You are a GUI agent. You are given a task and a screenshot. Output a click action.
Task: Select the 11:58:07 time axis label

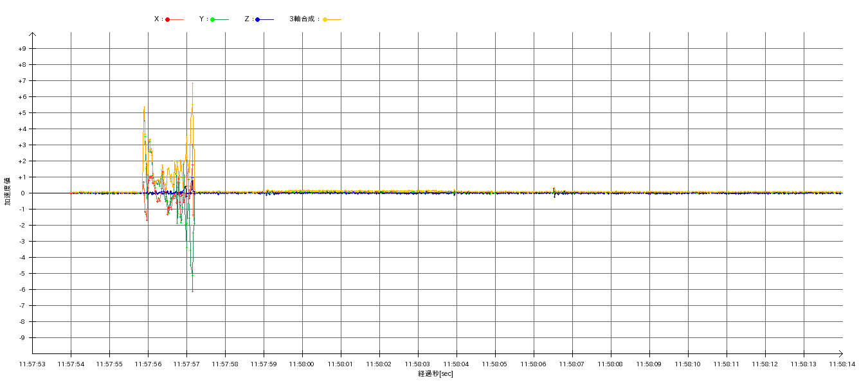pos(572,364)
